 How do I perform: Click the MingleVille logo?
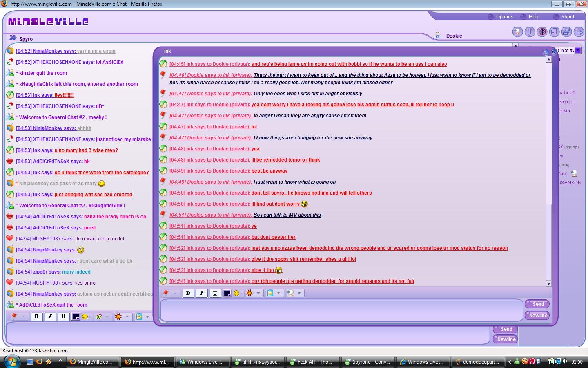point(48,22)
